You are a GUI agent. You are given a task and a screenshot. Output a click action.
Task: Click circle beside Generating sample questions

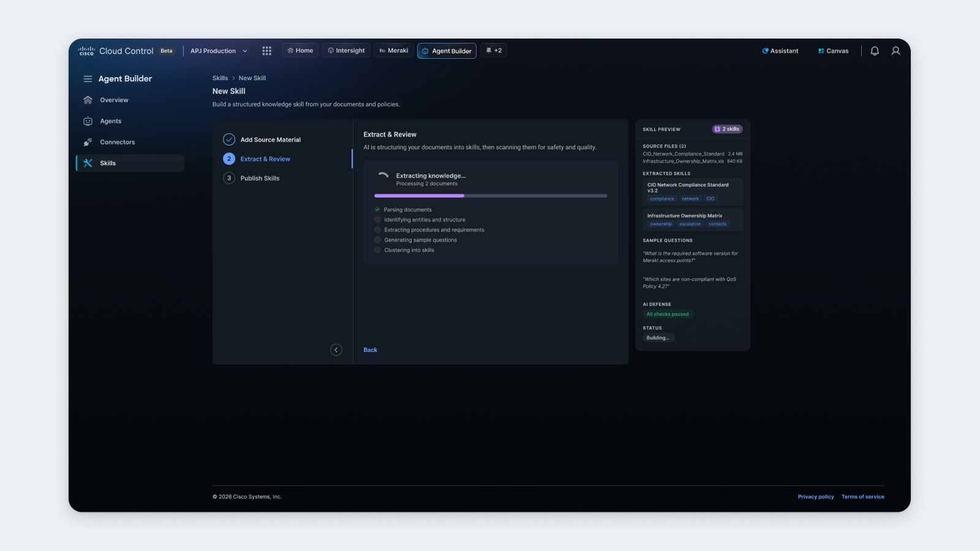[x=377, y=240]
